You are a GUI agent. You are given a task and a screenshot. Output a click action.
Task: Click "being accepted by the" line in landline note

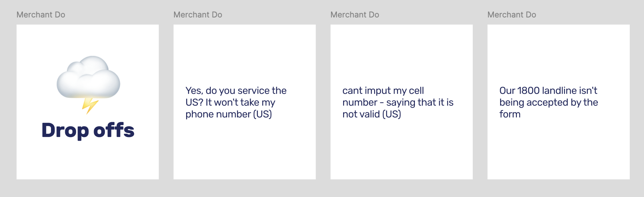(x=548, y=102)
